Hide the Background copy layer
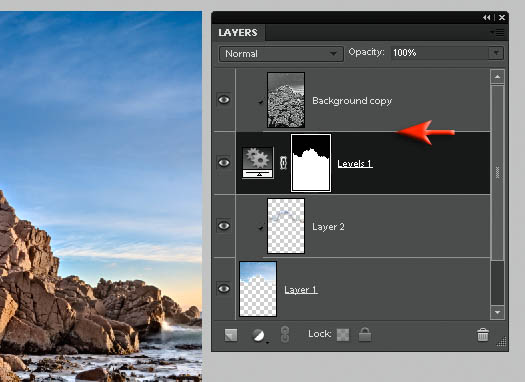This screenshot has width=525, height=382. 224,100
